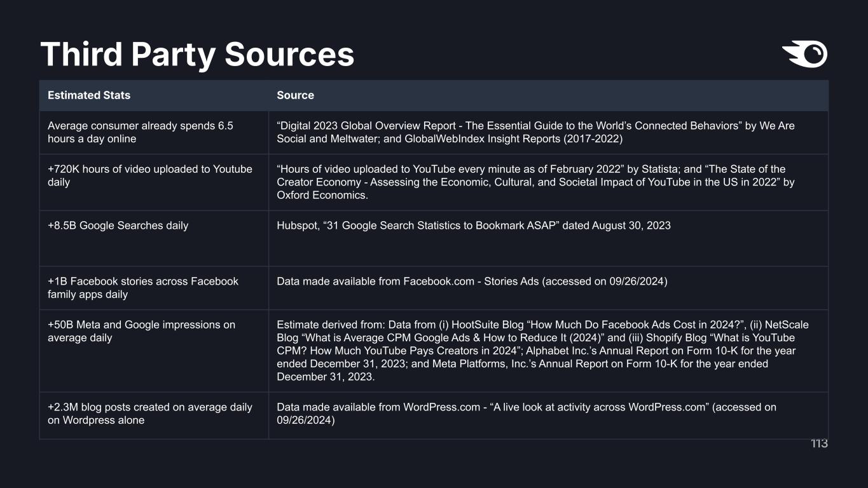Click the Facebook.com Stories Ads source cell

point(548,288)
